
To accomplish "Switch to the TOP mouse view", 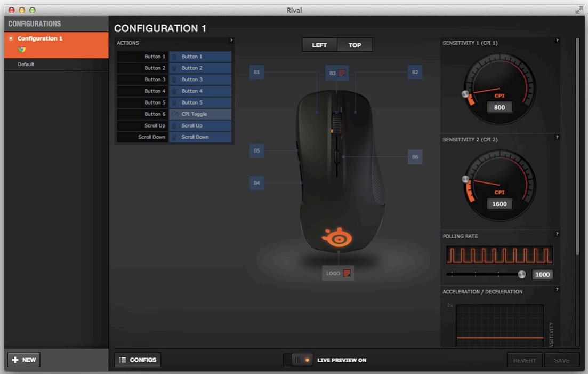I will pos(355,45).
